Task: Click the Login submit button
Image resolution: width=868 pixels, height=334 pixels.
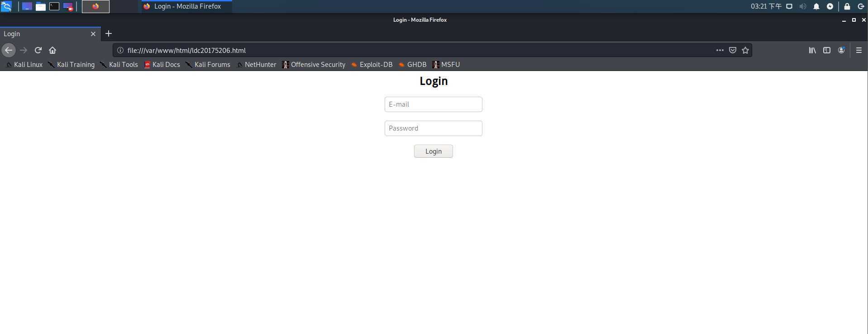Action: click(434, 151)
